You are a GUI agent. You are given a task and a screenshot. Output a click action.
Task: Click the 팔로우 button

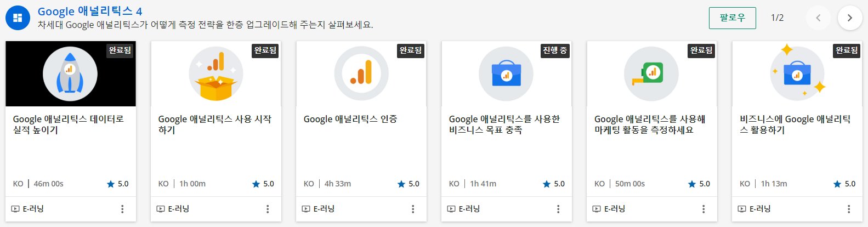(732, 18)
